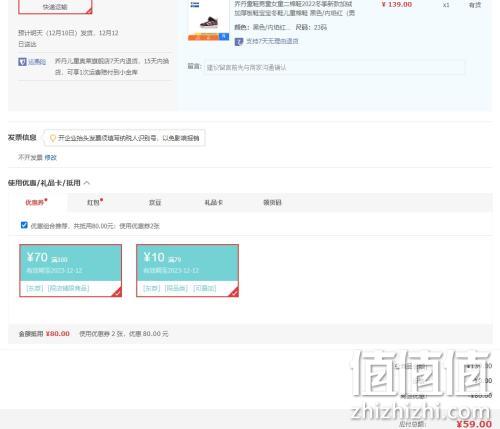Click the 运费险 shield icon
The image size is (500, 429).
click(x=22, y=62)
